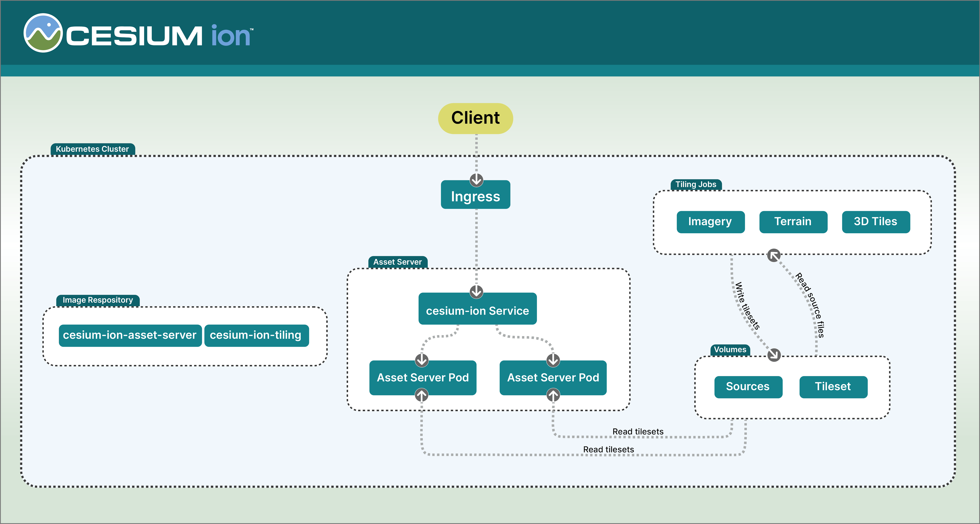The height and width of the screenshot is (524, 980).
Task: Select the Terrain tiling job node
Action: click(x=793, y=222)
